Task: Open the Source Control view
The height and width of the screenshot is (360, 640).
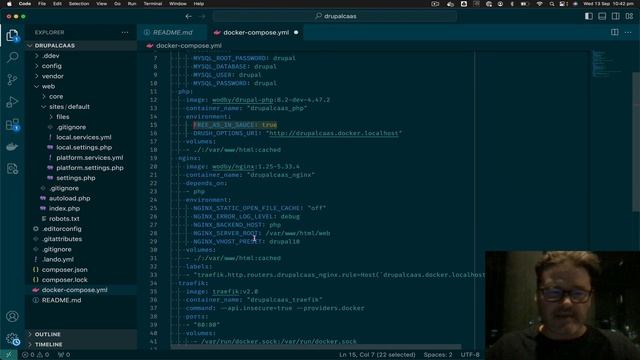Action: (x=12, y=80)
